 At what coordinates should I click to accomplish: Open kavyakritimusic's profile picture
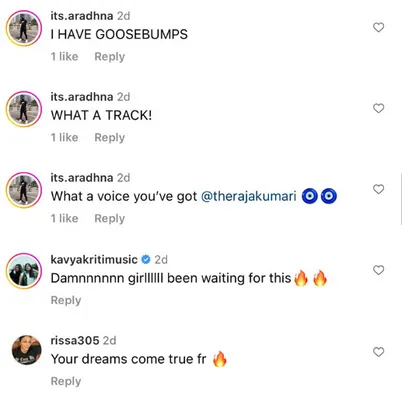pos(24,271)
